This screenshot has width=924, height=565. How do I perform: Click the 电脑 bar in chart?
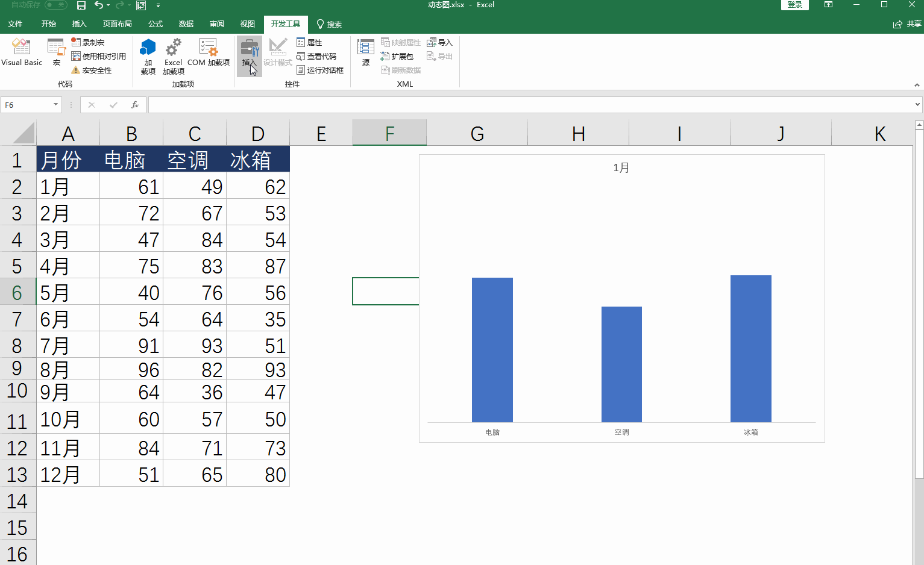[492, 350]
